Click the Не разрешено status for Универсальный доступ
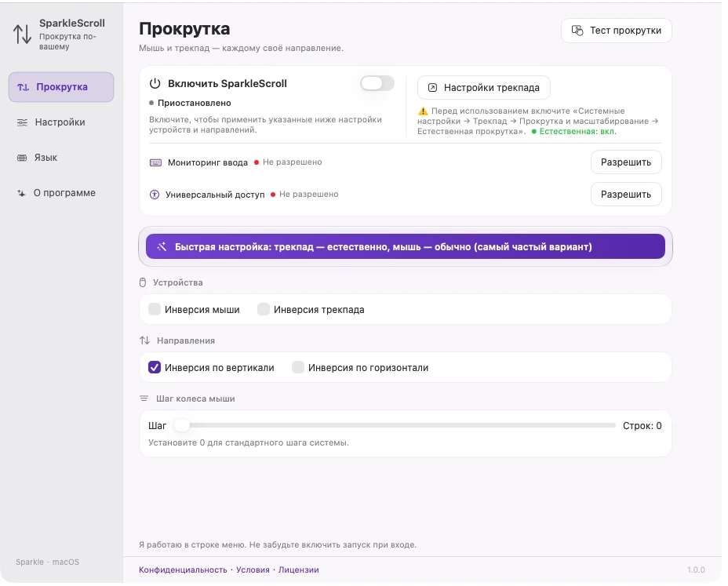 coord(309,194)
